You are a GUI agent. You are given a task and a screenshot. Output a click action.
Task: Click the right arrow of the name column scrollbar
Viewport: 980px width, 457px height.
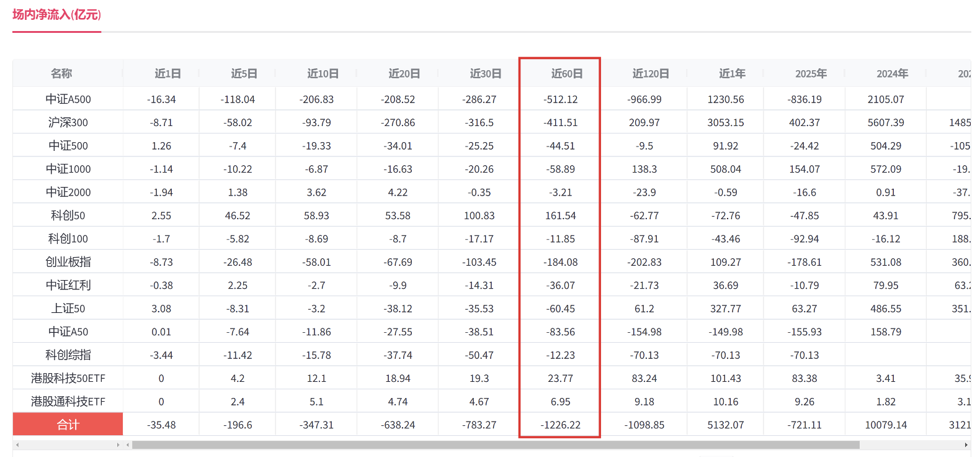point(118,445)
